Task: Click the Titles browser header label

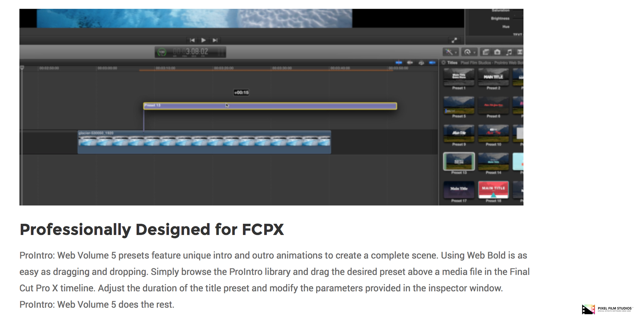Action: (452, 63)
